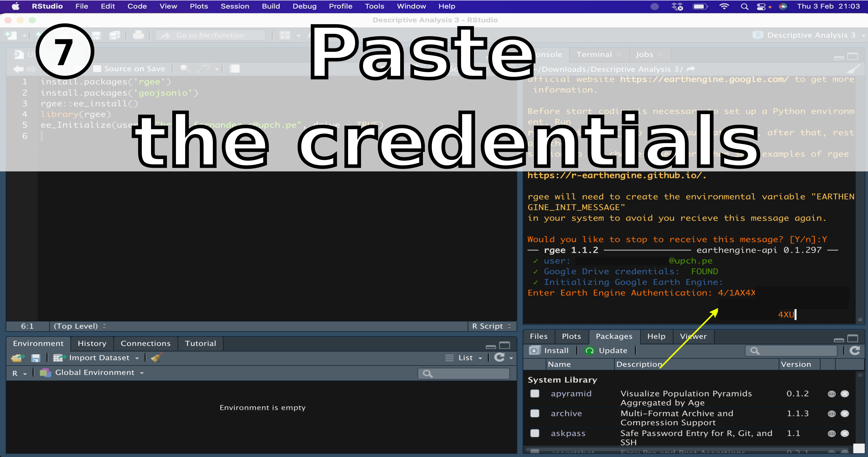This screenshot has height=457, width=868.
Task: Open the Tools menu
Action: click(374, 7)
